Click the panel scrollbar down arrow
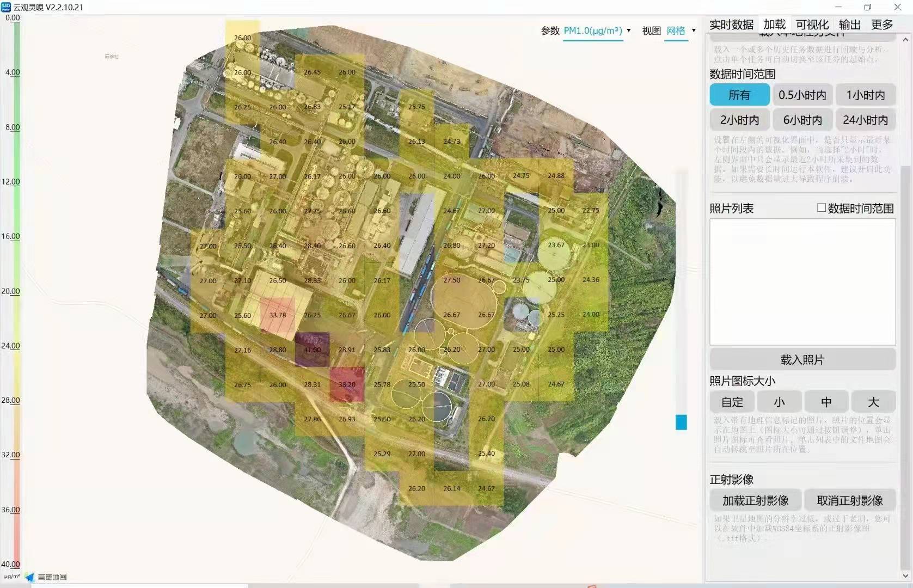Image resolution: width=913 pixels, height=588 pixels. [905, 575]
